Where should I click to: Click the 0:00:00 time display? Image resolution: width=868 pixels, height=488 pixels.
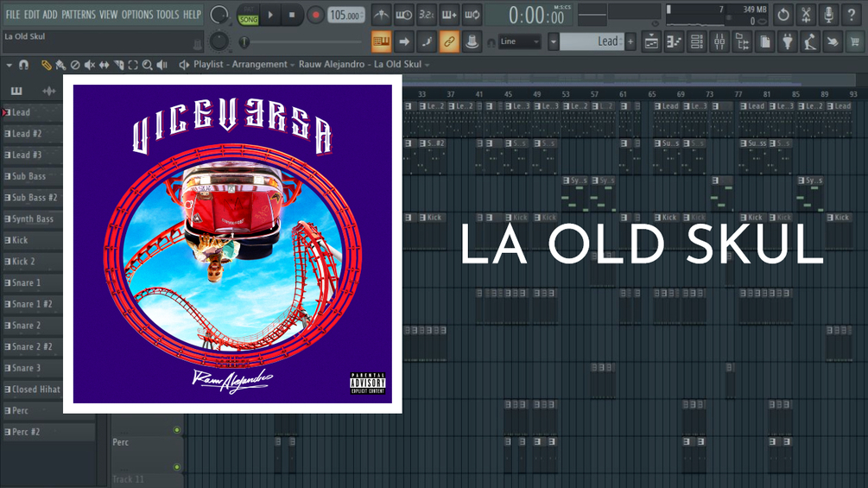coord(529,15)
